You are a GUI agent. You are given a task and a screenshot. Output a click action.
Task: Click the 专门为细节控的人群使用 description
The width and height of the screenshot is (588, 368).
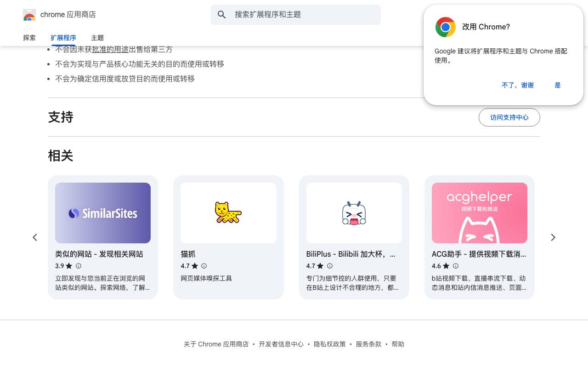352,283
